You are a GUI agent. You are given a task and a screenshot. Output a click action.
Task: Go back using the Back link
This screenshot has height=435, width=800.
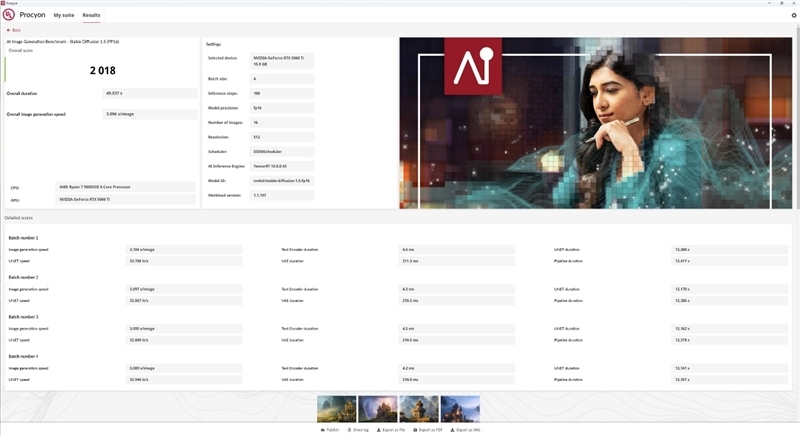click(x=16, y=31)
